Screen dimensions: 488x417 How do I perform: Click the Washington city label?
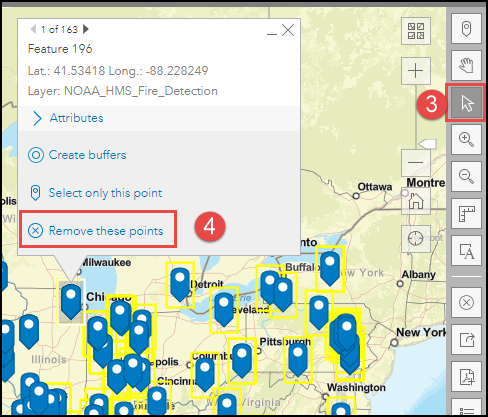(x=356, y=387)
